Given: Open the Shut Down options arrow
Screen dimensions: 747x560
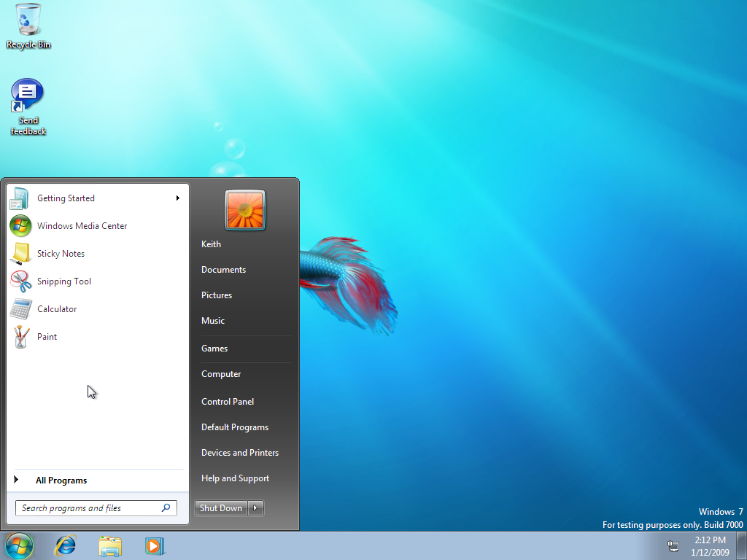Looking at the screenshot, I should pos(254,508).
